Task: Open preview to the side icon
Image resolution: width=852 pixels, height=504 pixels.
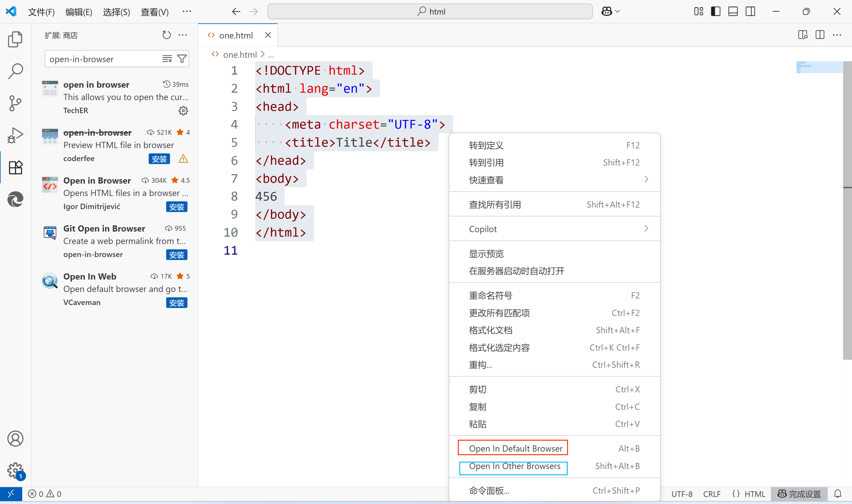Action: tap(803, 35)
